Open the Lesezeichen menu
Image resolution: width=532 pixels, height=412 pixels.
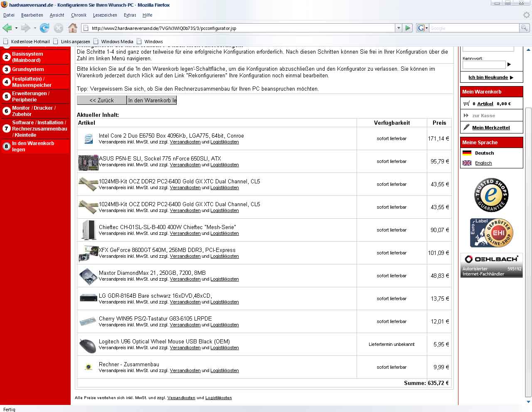105,15
